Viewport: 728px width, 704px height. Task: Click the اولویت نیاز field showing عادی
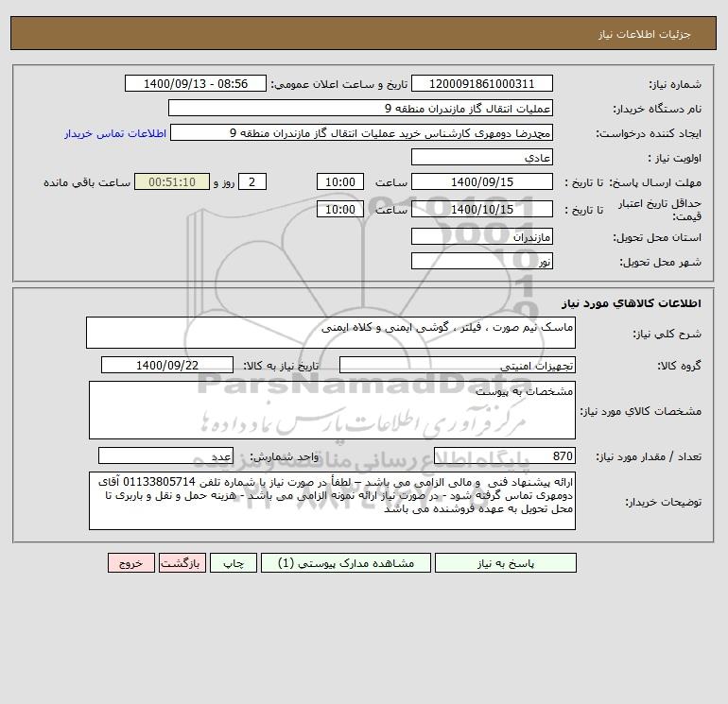click(482, 157)
